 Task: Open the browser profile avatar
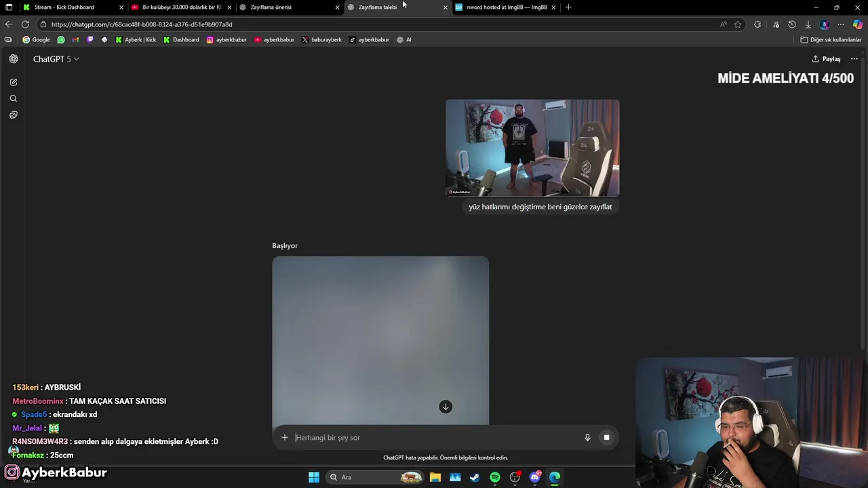[824, 24]
